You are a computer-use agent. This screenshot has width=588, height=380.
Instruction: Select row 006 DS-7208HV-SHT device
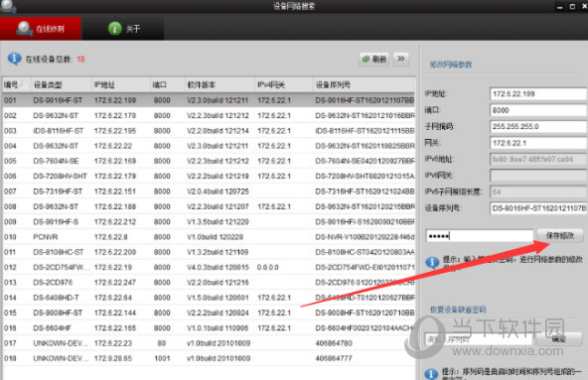pos(209,177)
